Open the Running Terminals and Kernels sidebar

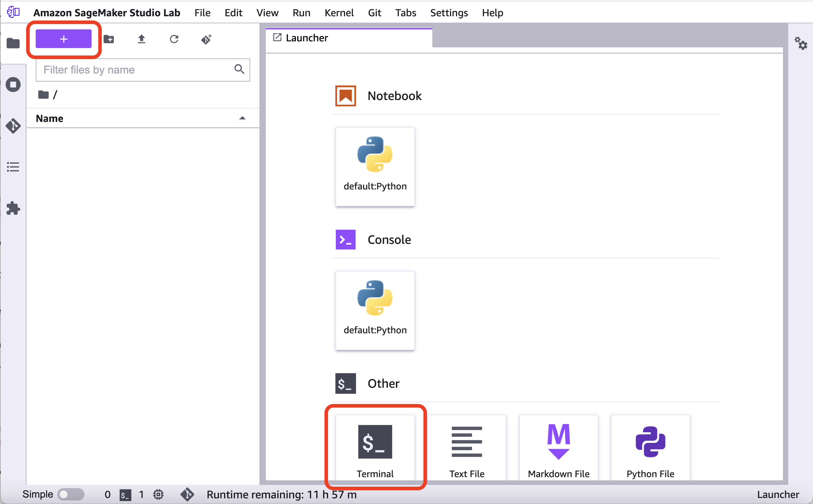coord(13,85)
